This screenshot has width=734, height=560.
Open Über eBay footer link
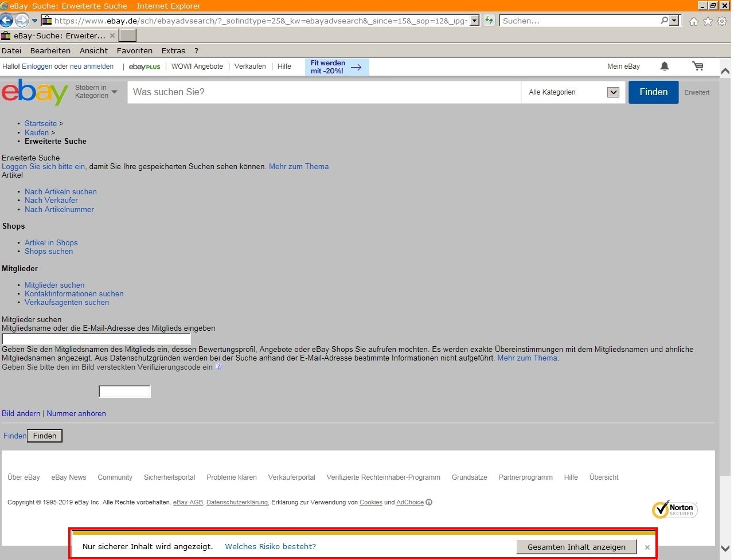(x=24, y=477)
